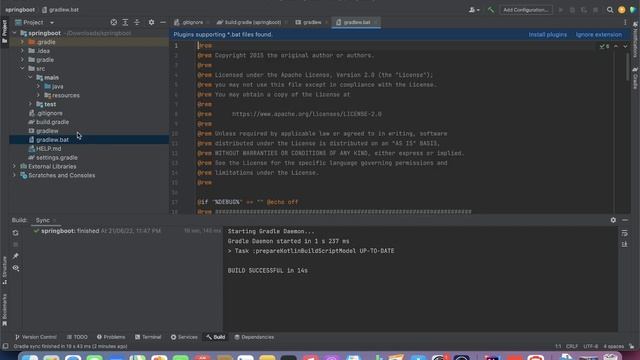640x360 pixels.
Task: Go to next highlighted problem arrow
Action: (x=625, y=46)
